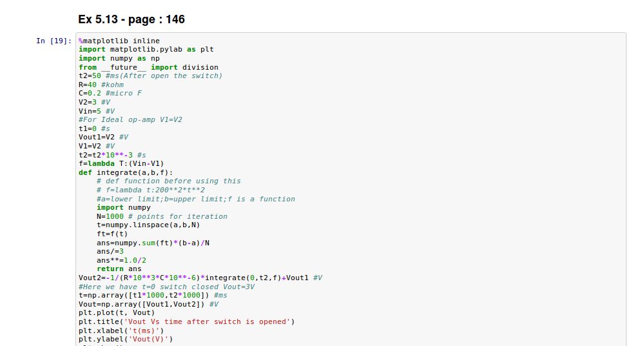This screenshot has height=346, width=644.
Task: Click the 'Vout2=-1/(R*10**3...' calculation line
Action: [200, 278]
